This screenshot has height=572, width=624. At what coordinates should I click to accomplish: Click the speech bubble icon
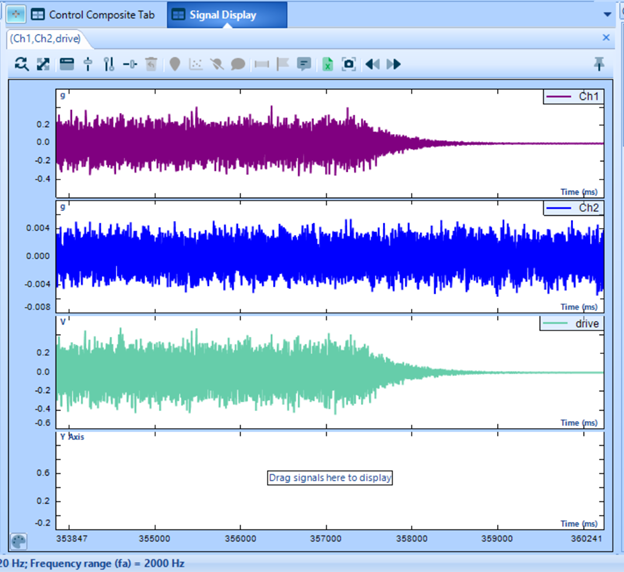click(x=238, y=64)
